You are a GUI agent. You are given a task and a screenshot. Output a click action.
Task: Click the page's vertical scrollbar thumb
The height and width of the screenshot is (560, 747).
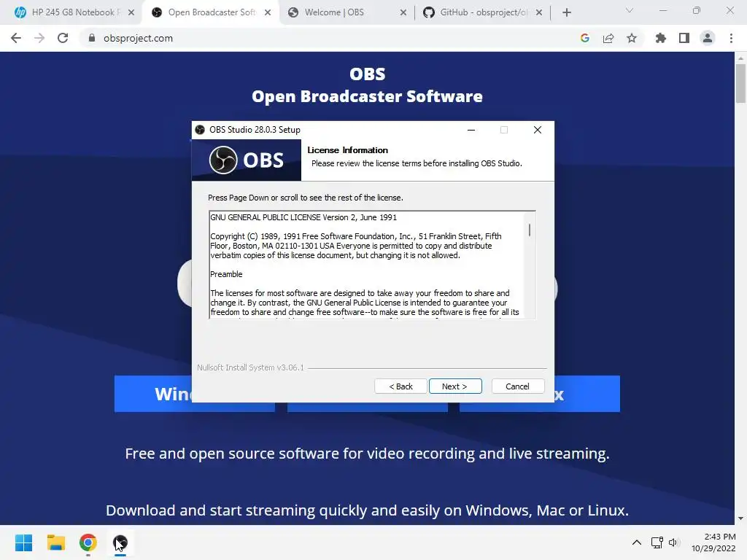(740, 83)
